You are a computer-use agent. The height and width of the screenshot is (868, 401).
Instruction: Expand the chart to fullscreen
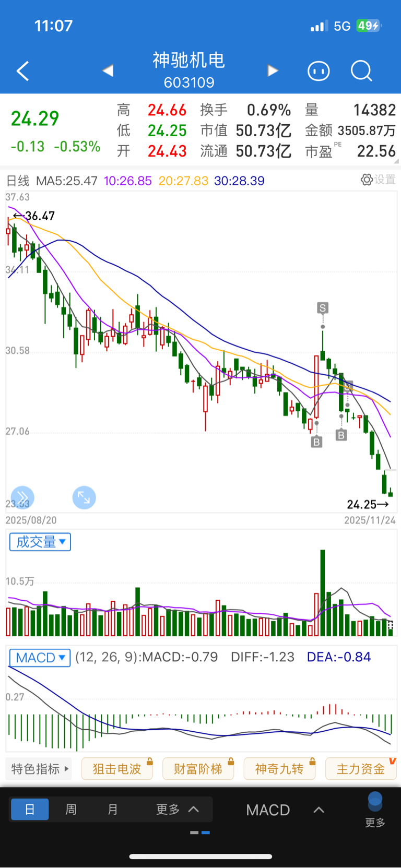tap(84, 497)
